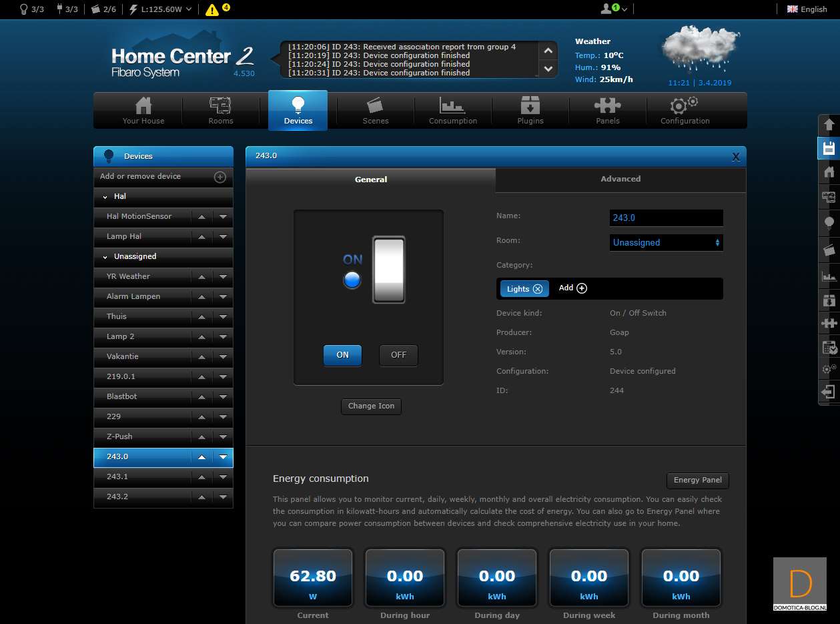Move Lamp Hal down in list

223,237
